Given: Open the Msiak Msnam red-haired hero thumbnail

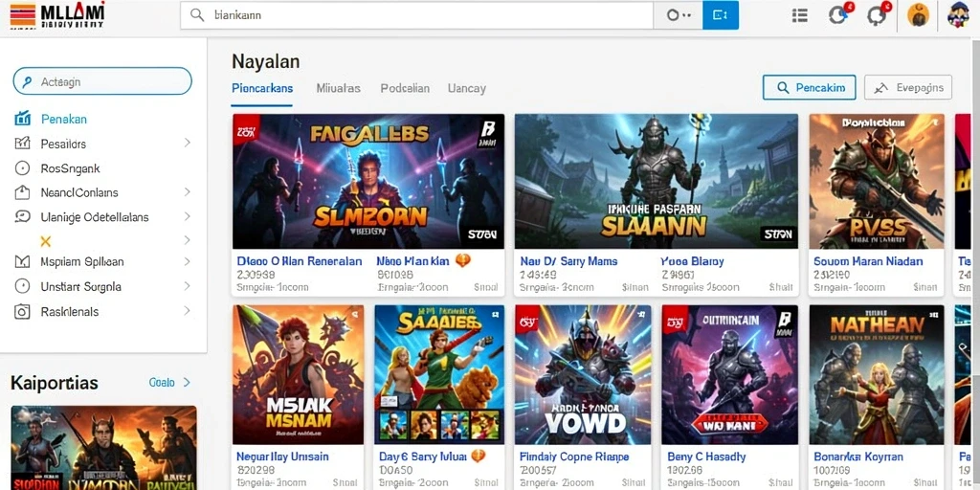Looking at the screenshot, I should [299, 374].
